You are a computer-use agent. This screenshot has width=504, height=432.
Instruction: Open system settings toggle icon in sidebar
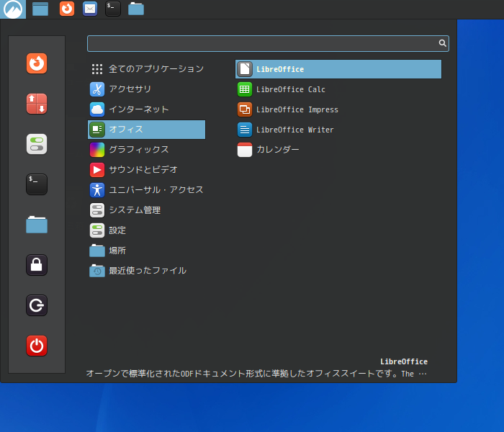click(37, 144)
